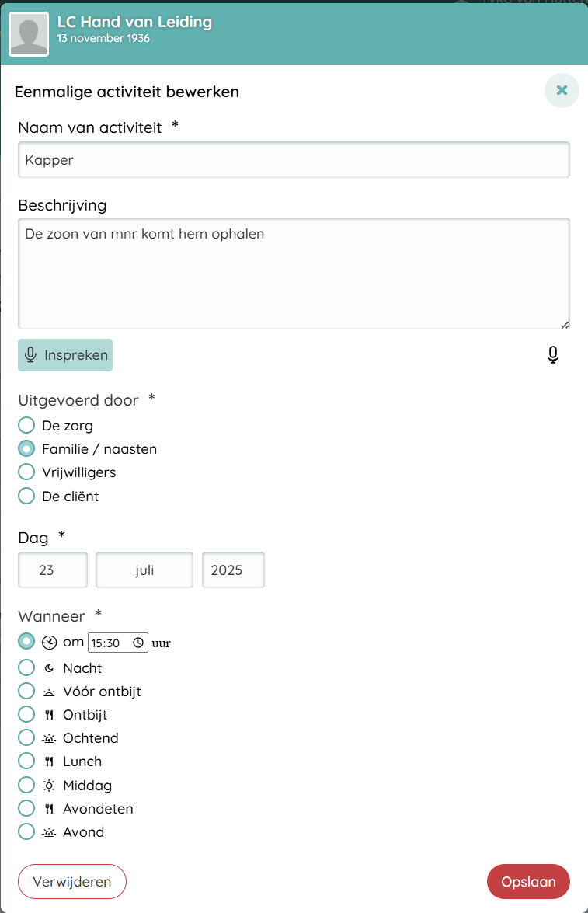Viewport: 588px width, 913px height.
Task: Click the microphone icon right of Inspreken
Action: [x=552, y=355]
